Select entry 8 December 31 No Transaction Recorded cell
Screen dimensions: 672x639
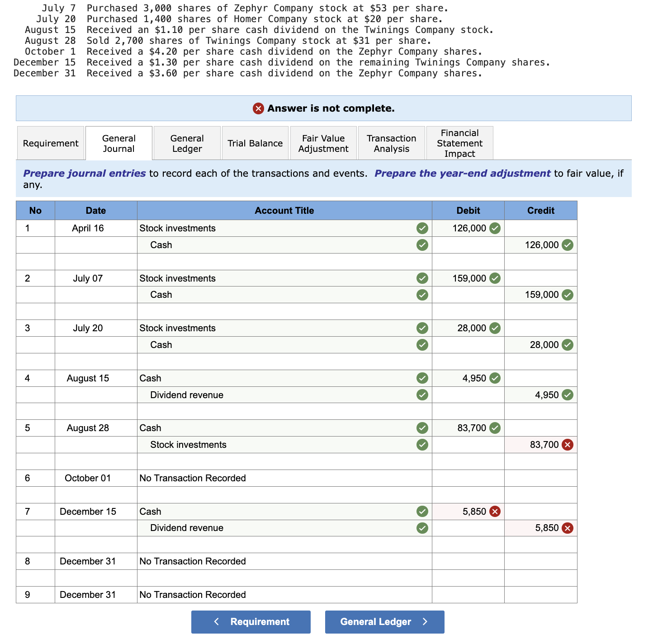click(x=284, y=561)
